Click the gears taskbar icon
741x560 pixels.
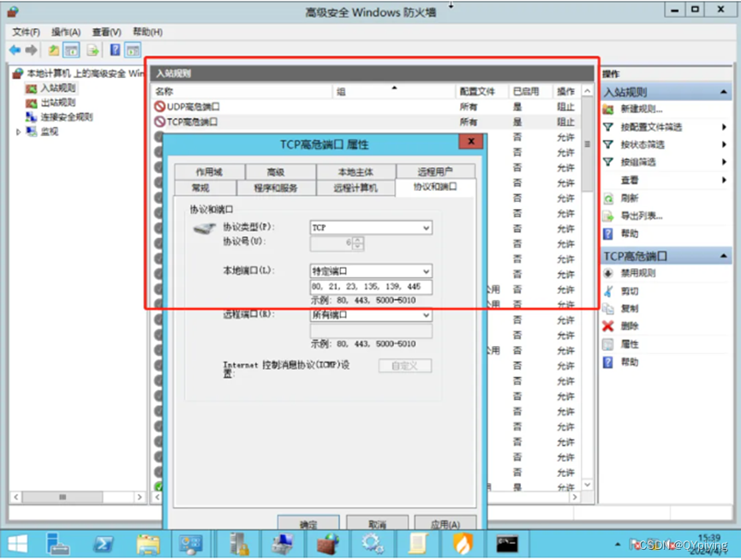click(x=373, y=545)
